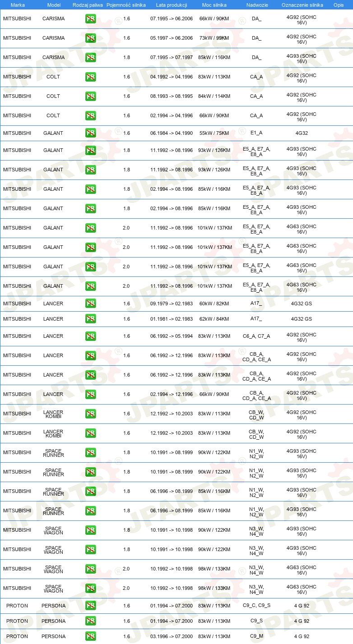Select the Opis column header
The height and width of the screenshot is (644, 353).
(339, 5)
